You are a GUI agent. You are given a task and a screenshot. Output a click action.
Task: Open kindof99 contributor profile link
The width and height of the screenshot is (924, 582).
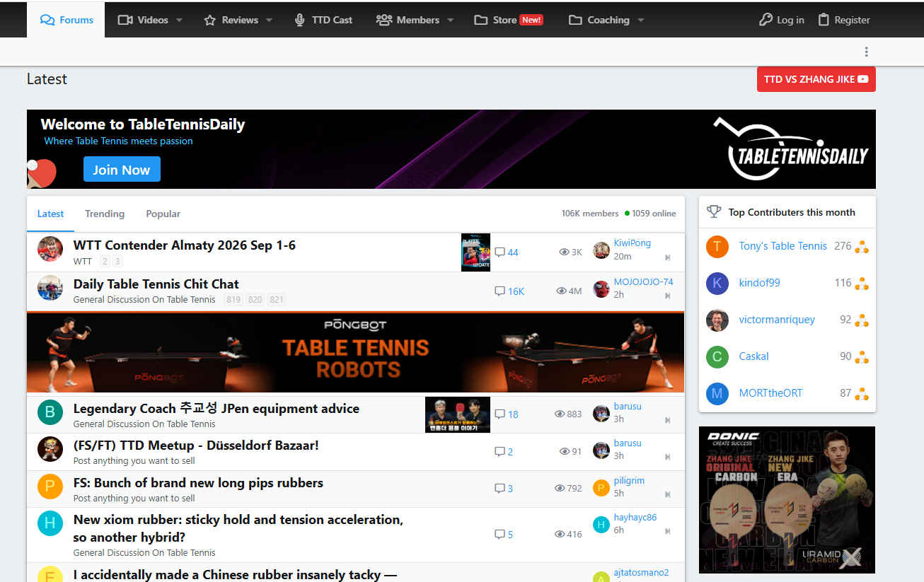pyautogui.click(x=759, y=283)
